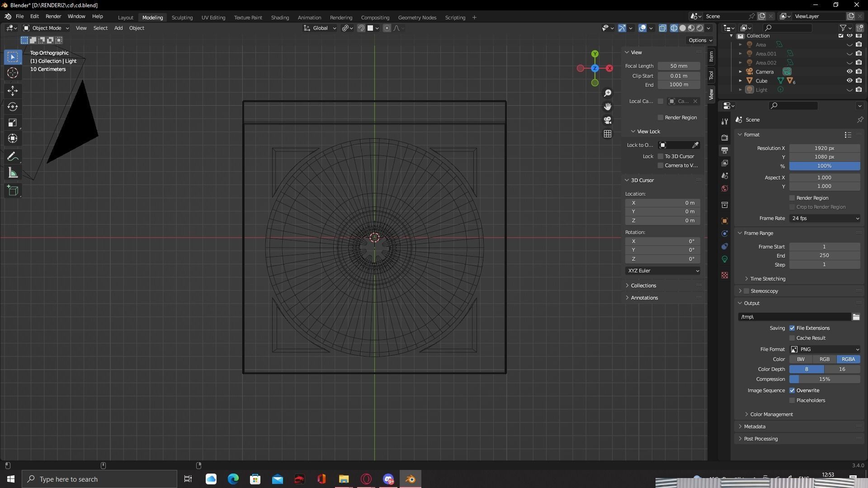Expand the Color Management section

(771, 414)
